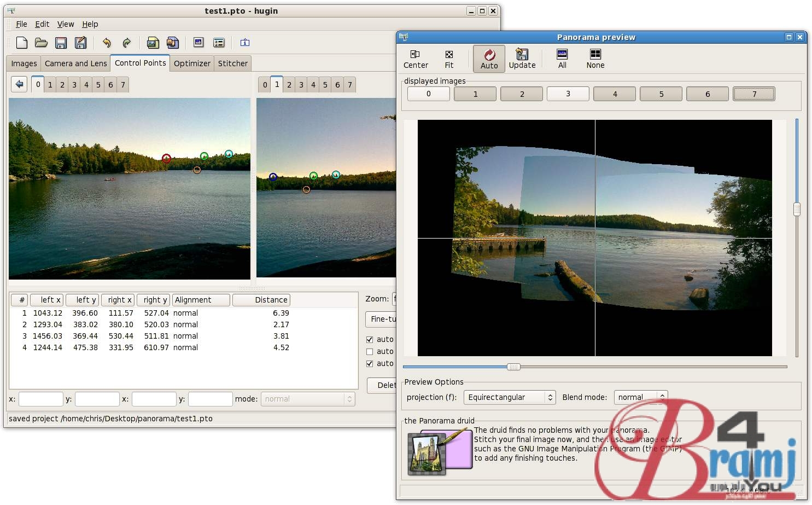Click the Fit icon in the preview
The width and height of the screenshot is (812, 505).
click(449, 59)
